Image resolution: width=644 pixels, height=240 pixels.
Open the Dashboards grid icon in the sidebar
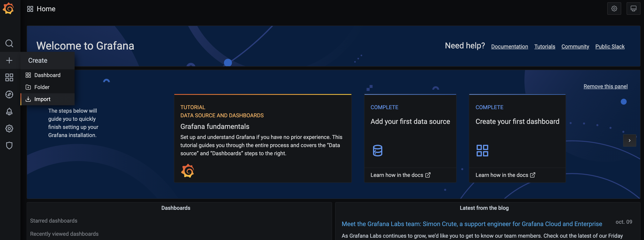pos(9,77)
